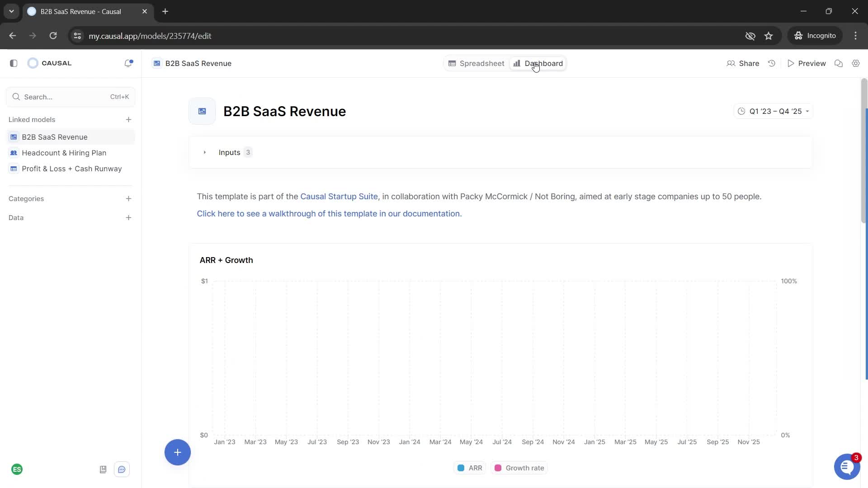Click the site information icon in address bar

pos(77,36)
